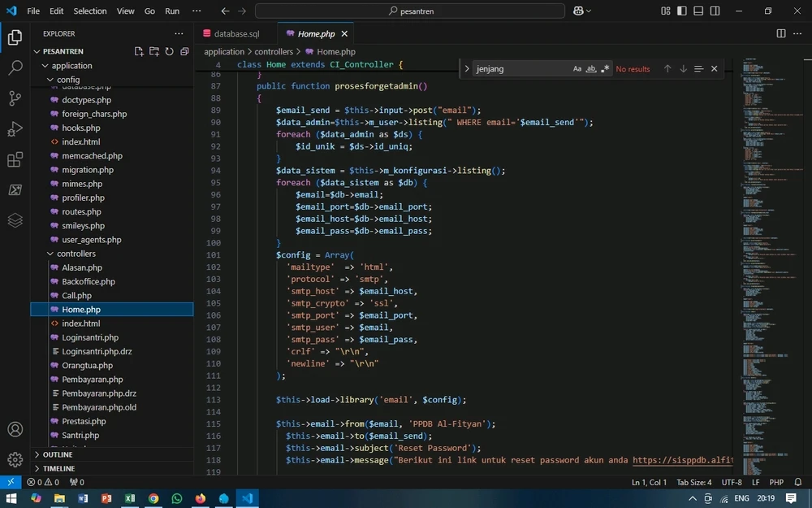
Task: Open the Source Control view
Action: pos(15,98)
